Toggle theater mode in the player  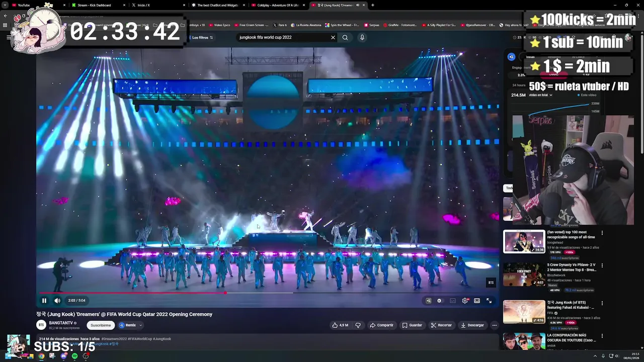click(x=477, y=301)
